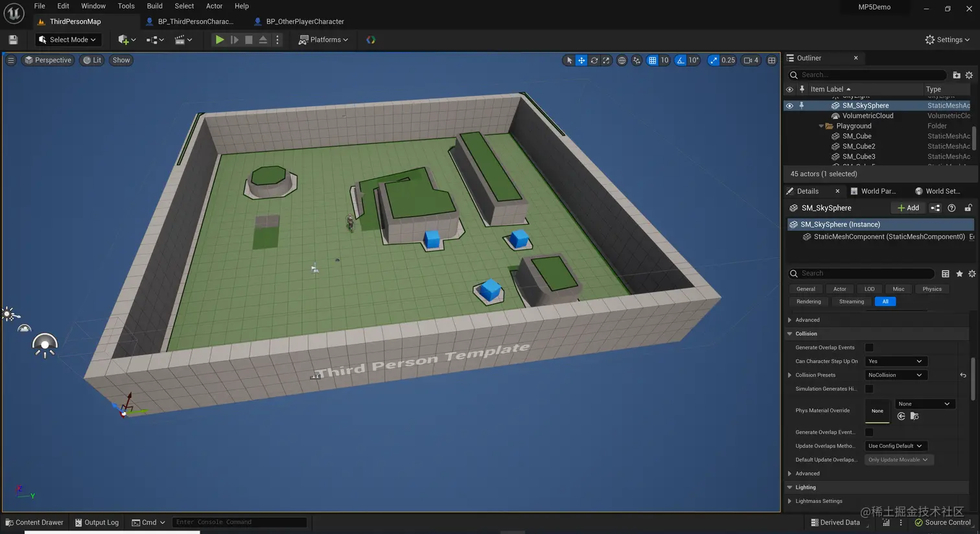Filter details by the Physics category
This screenshot has height=534, width=980.
coord(932,289)
